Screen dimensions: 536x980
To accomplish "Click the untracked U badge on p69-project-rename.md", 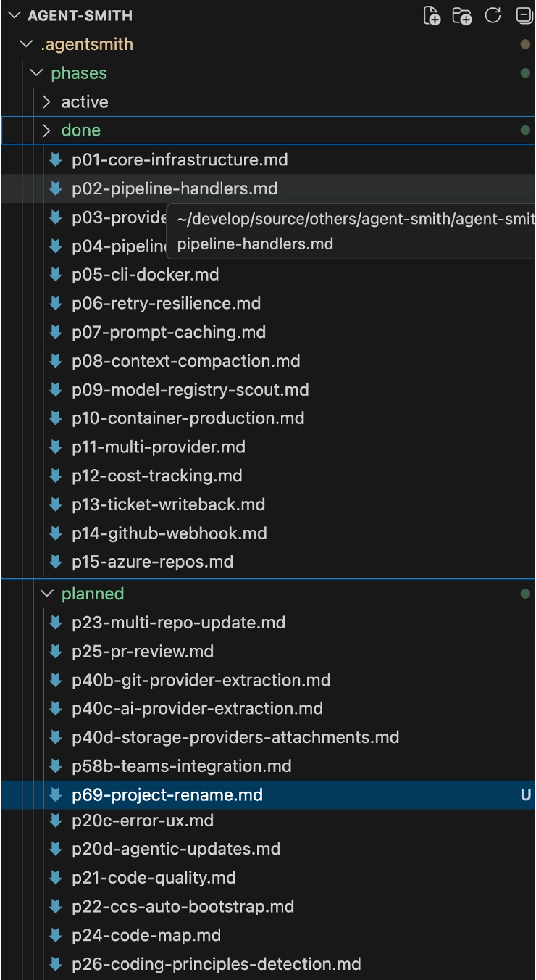I will (525, 795).
